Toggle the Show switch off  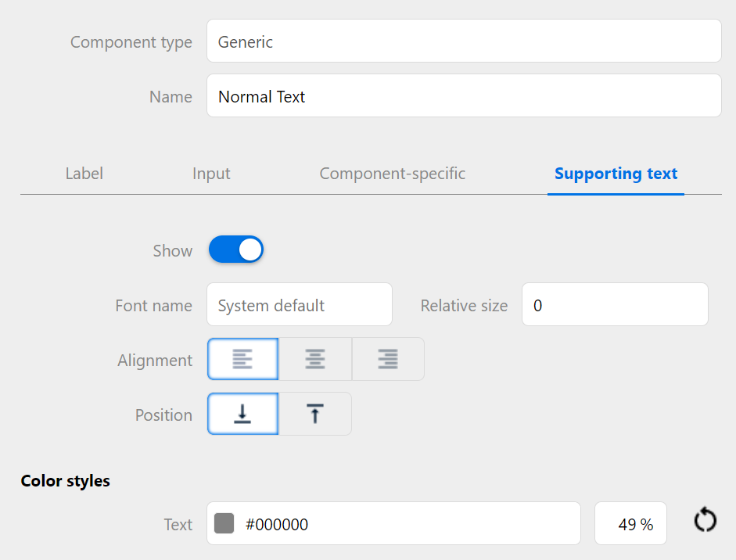(236, 250)
